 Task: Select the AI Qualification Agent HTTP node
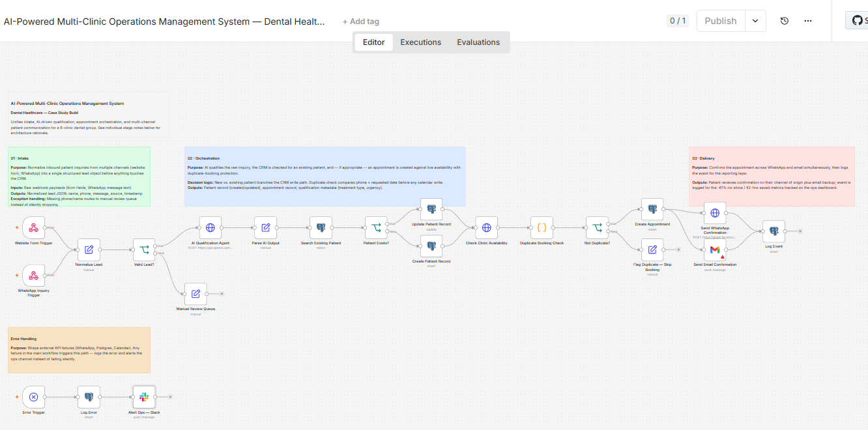(x=210, y=228)
